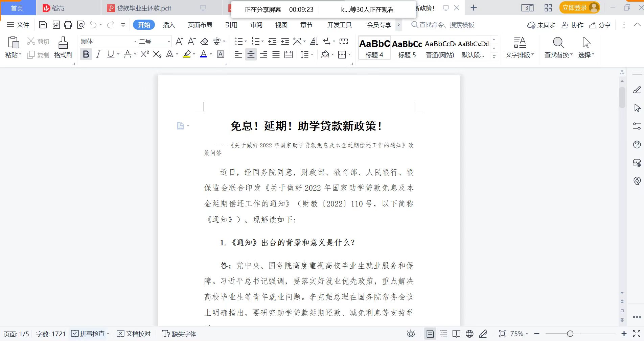The height and width of the screenshot is (341, 644).
Task: Enter full screen mode icon
Action: (637, 334)
